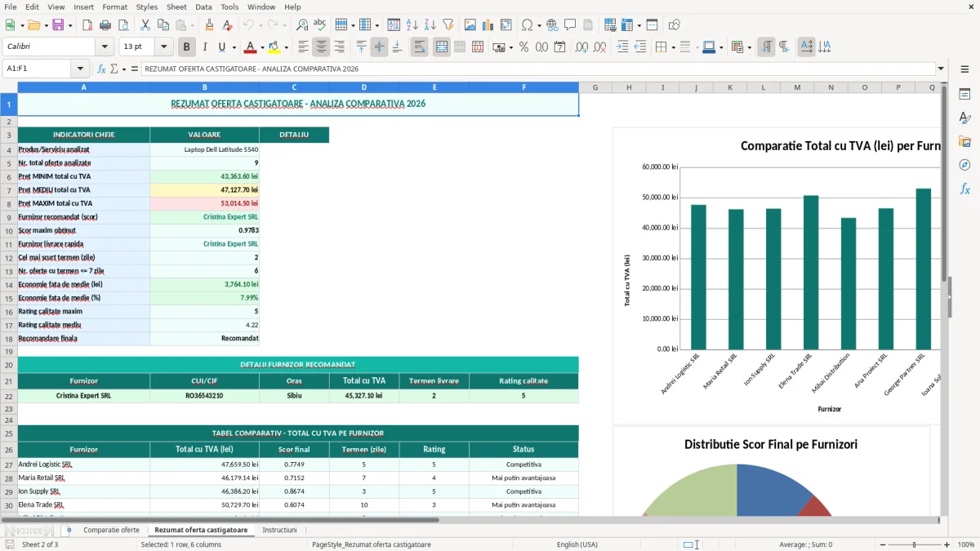
Task: Open the Data menu
Action: pyautogui.click(x=203, y=7)
